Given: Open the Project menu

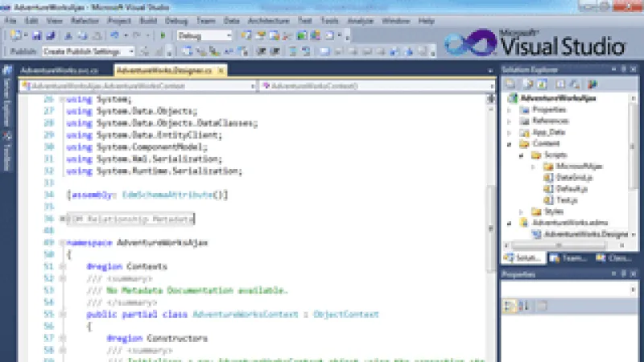Looking at the screenshot, I should pyautogui.click(x=119, y=21).
